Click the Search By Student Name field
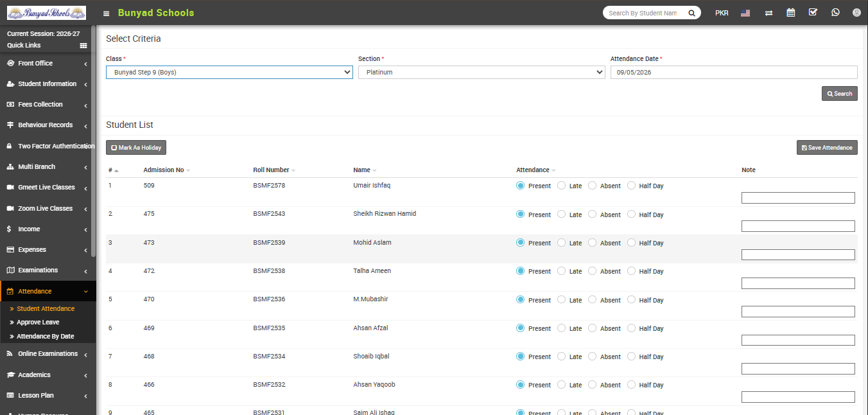 point(643,13)
